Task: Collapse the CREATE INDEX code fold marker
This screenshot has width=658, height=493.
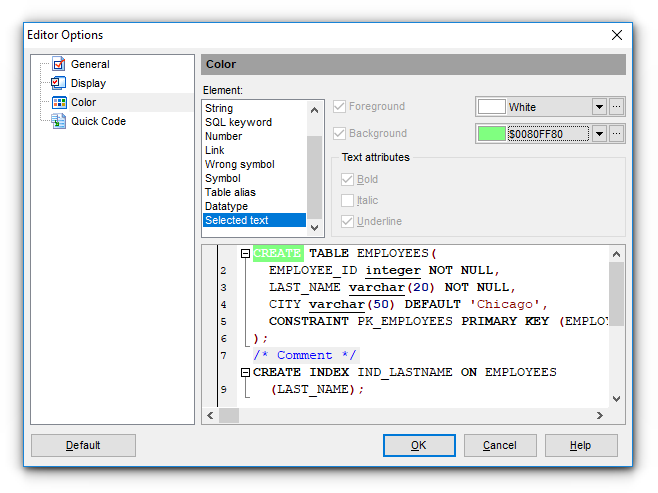Action: (x=245, y=372)
